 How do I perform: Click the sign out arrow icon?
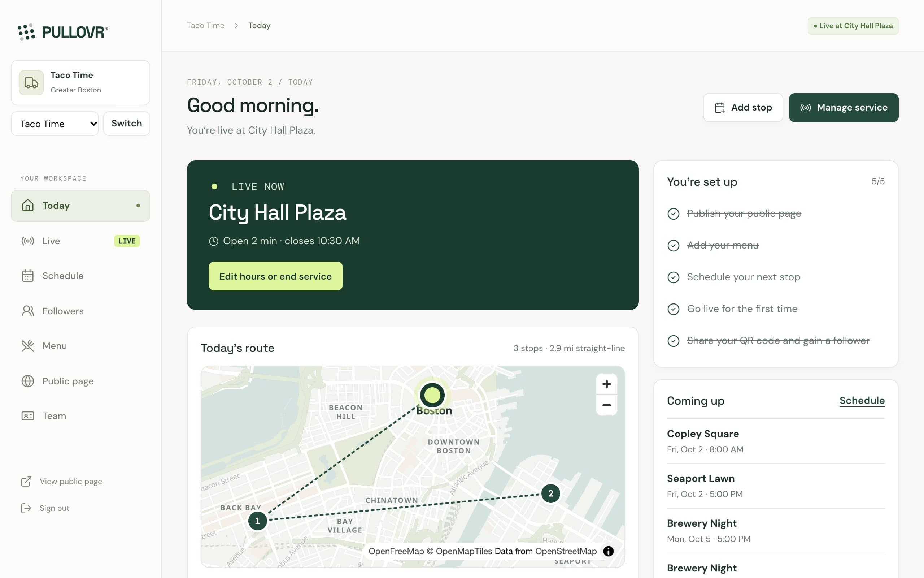click(x=26, y=508)
